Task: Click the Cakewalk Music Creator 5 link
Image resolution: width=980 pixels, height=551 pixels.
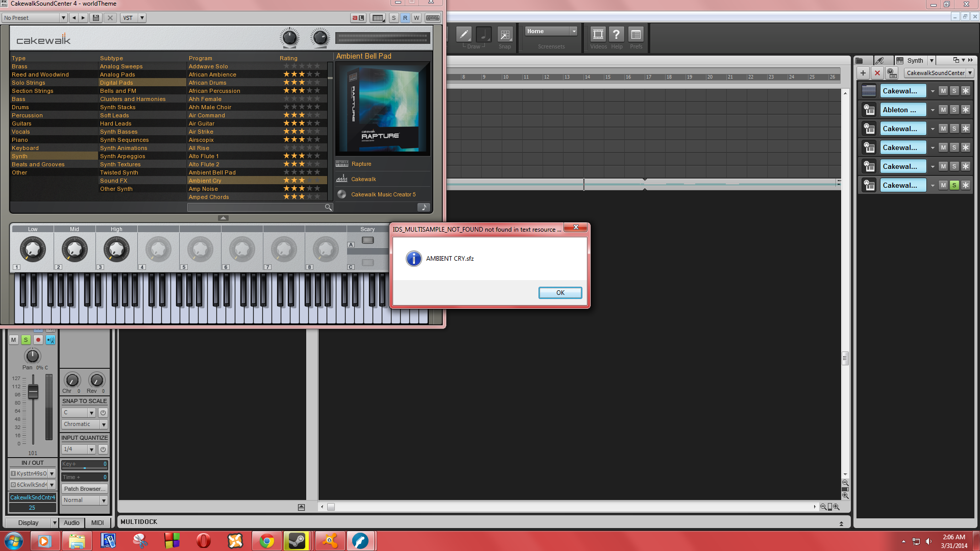Action: [x=383, y=194]
